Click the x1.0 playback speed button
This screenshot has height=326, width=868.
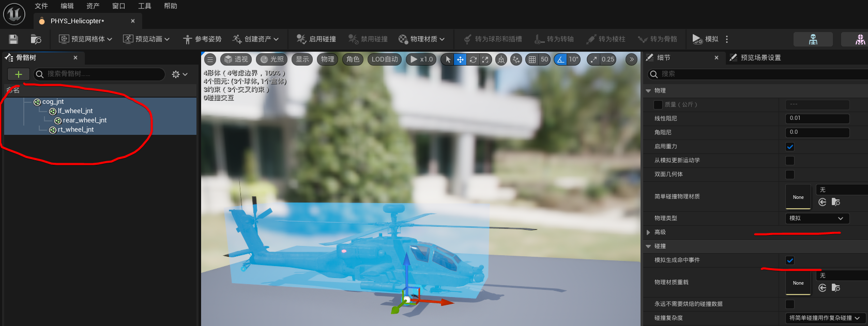[x=421, y=59]
